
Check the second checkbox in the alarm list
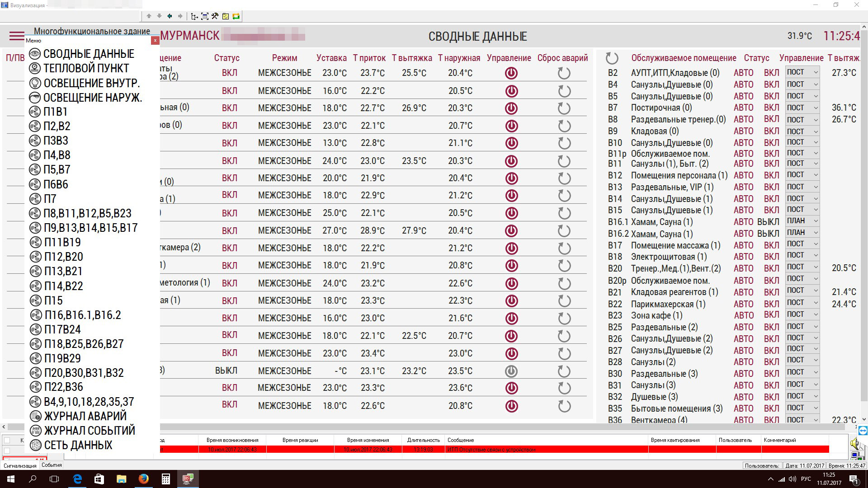coord(7,450)
